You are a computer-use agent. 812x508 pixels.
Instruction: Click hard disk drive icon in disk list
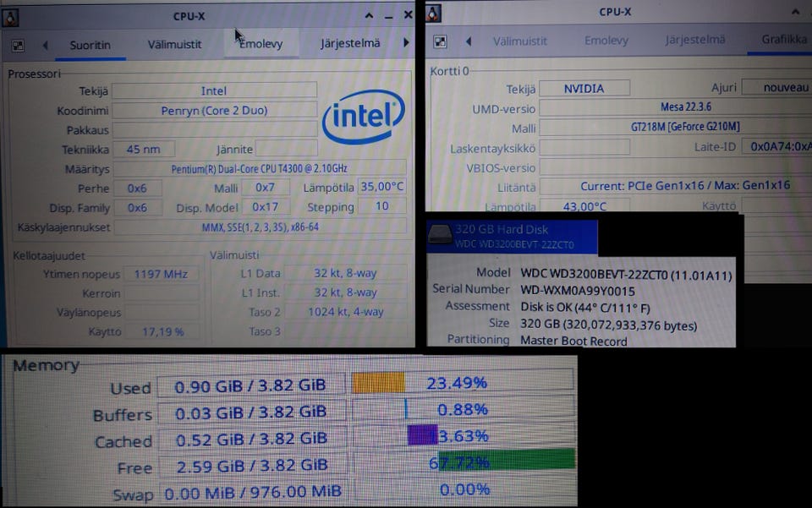(x=440, y=234)
